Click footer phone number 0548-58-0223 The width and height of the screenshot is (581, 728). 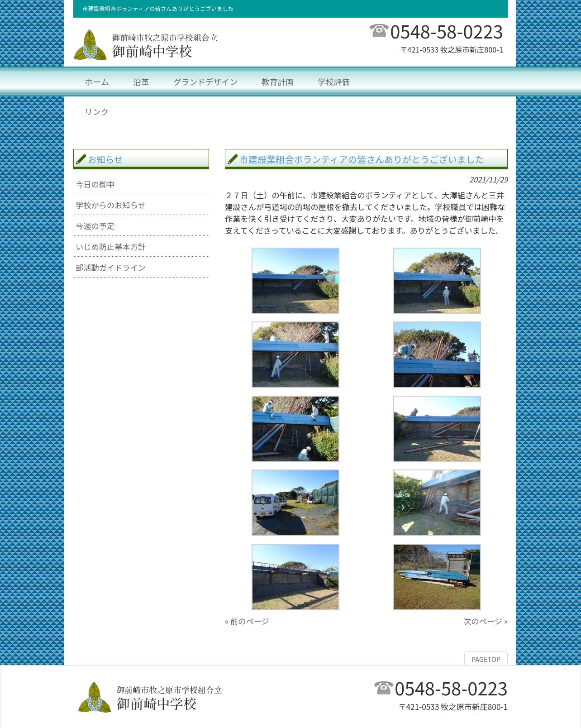coord(451,689)
